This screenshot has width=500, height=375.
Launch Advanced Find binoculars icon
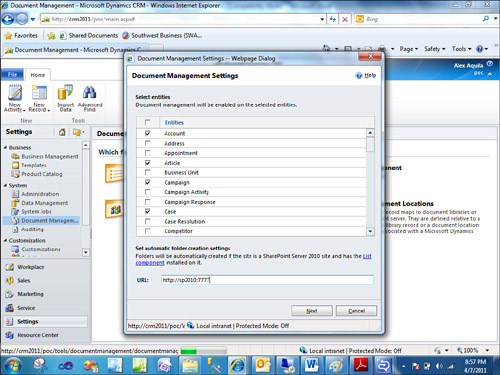(89, 93)
